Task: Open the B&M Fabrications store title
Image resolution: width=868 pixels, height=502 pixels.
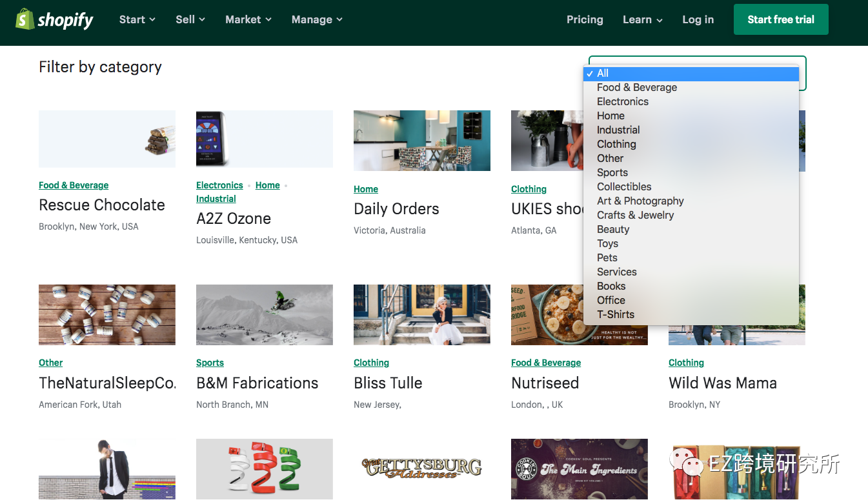Action: pyautogui.click(x=257, y=383)
